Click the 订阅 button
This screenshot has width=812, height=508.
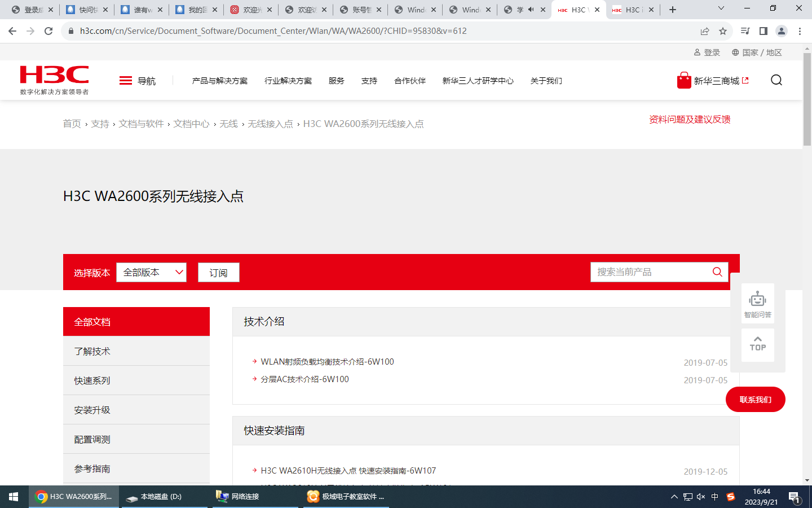point(219,272)
